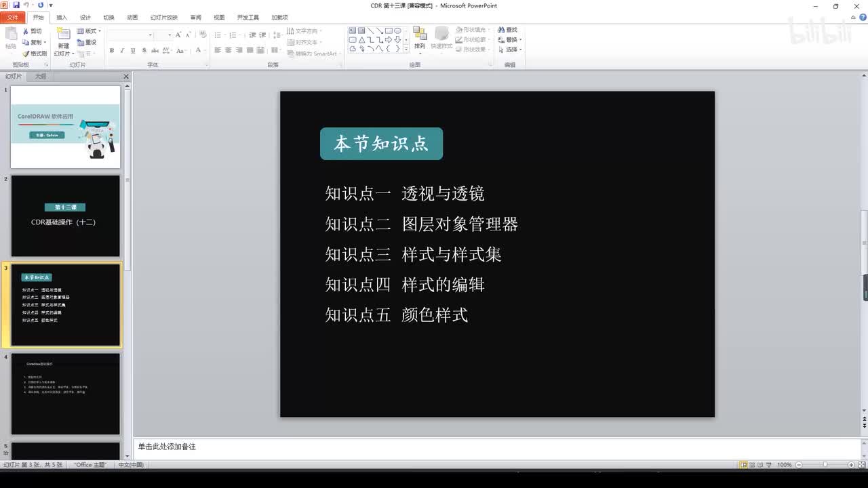The width and height of the screenshot is (868, 488).
Task: Open the 审阅 (Review) ribbon tab
Action: point(195,18)
